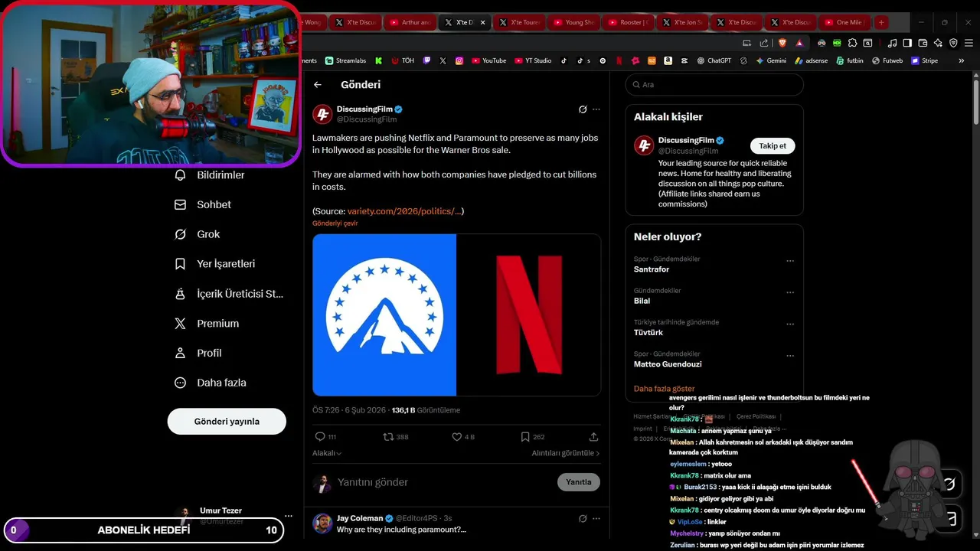Open the variety.com source link
980x551 pixels.
coord(404,211)
